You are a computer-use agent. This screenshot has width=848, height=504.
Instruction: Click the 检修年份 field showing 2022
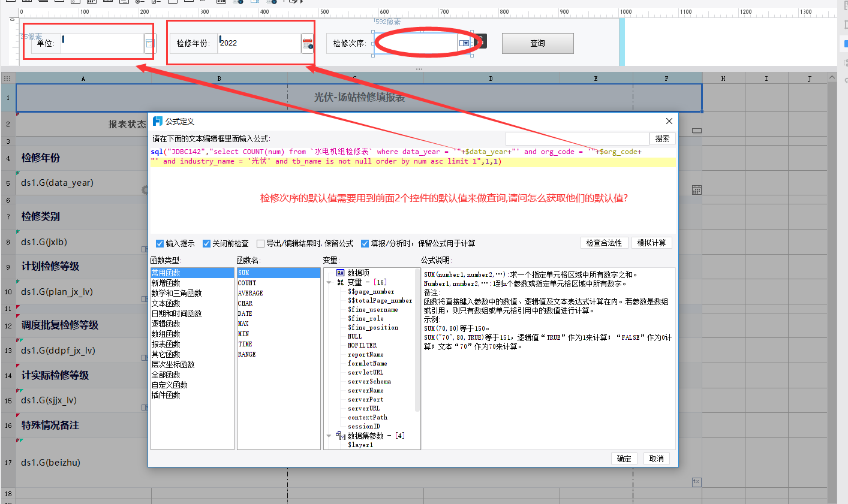(x=259, y=43)
